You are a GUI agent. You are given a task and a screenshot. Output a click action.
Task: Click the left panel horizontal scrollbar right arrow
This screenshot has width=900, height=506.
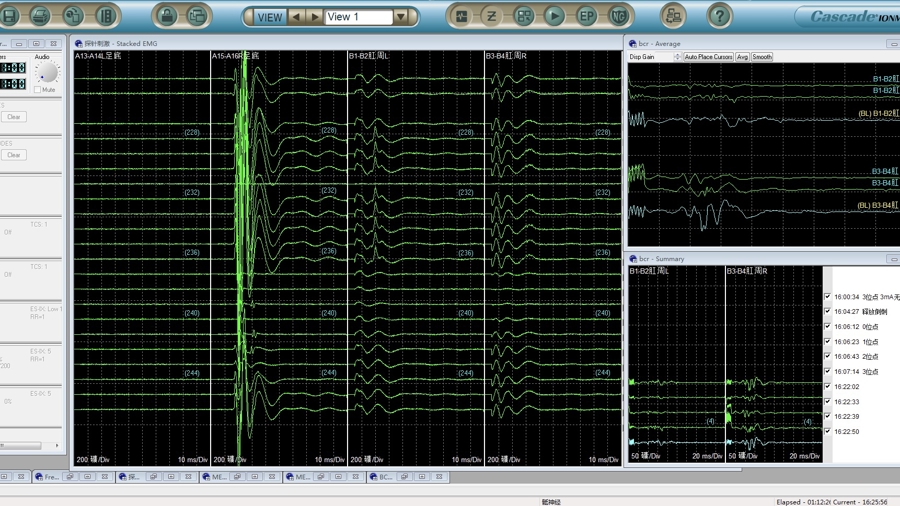point(57,445)
